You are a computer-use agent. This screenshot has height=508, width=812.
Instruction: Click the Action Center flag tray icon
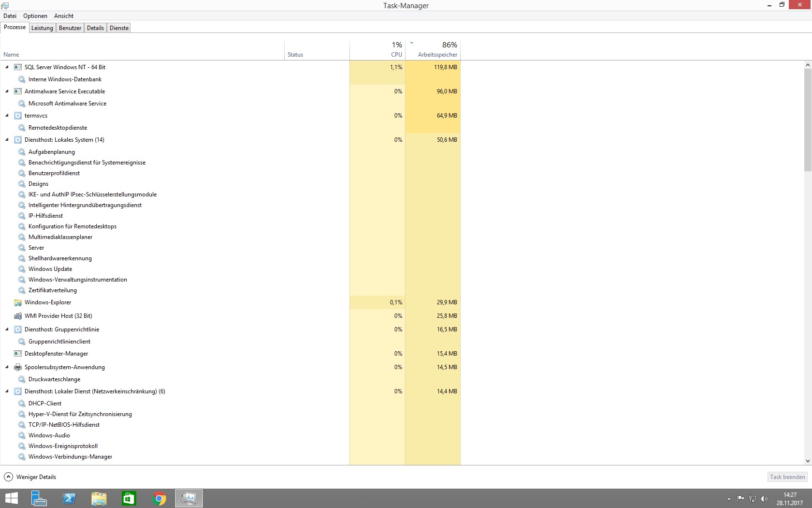point(740,499)
